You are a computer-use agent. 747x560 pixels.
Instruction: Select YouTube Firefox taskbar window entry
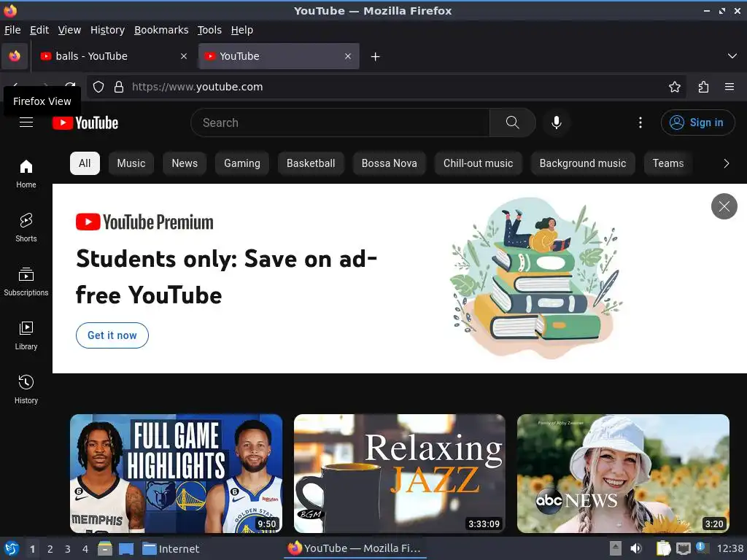coord(355,548)
